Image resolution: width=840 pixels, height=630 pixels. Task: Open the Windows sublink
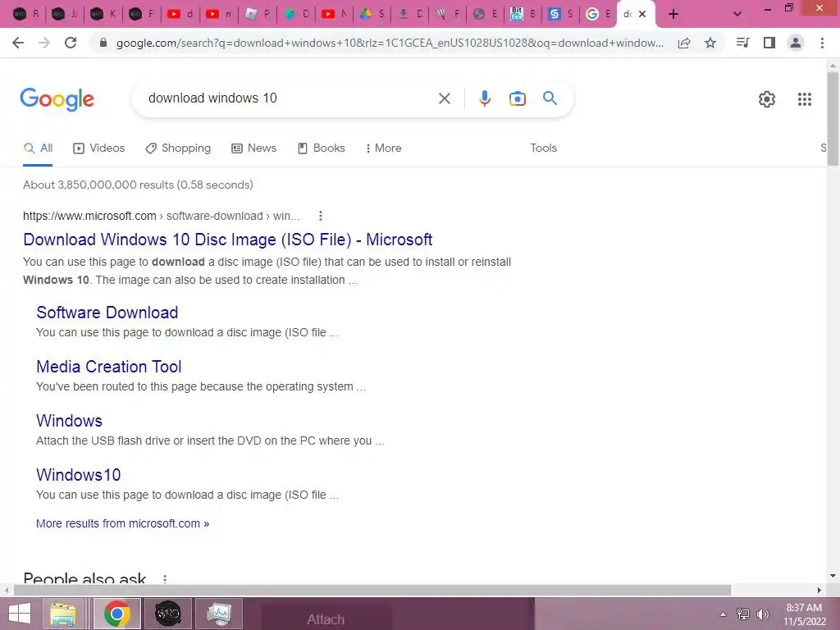(69, 421)
